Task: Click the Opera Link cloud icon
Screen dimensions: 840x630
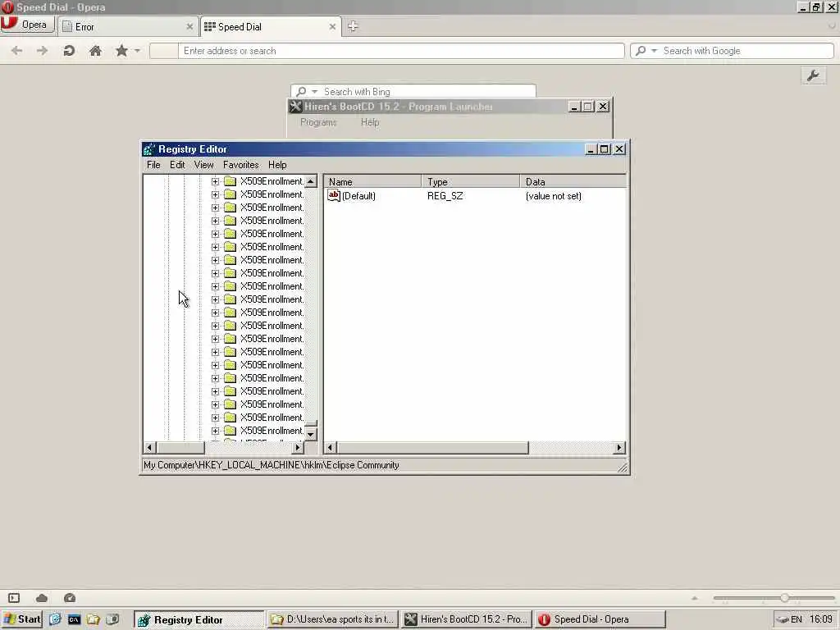Action: [x=42, y=598]
